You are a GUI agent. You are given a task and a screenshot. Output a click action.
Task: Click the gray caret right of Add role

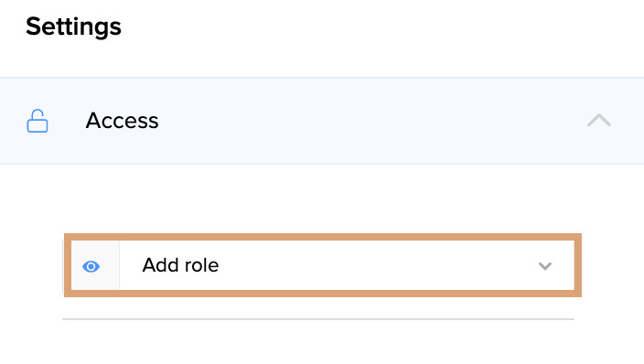[545, 266]
